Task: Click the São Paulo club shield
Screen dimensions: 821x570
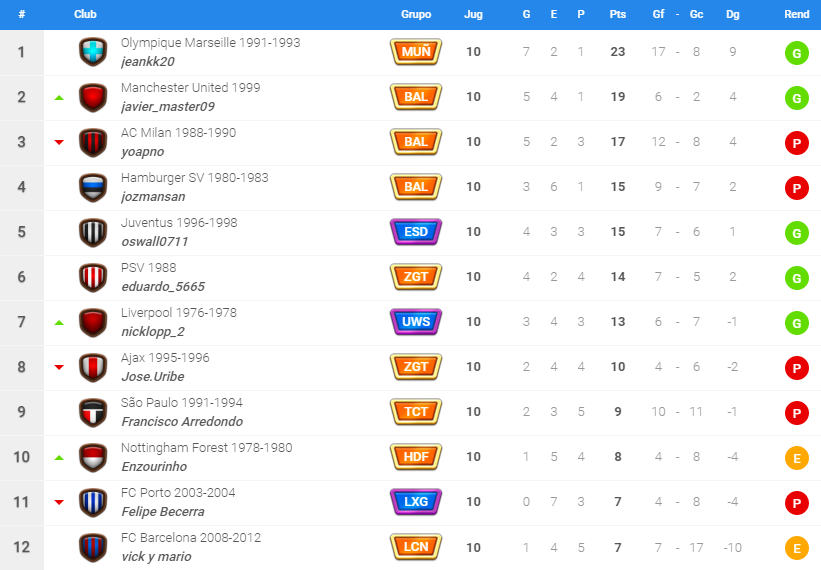Action: click(93, 412)
